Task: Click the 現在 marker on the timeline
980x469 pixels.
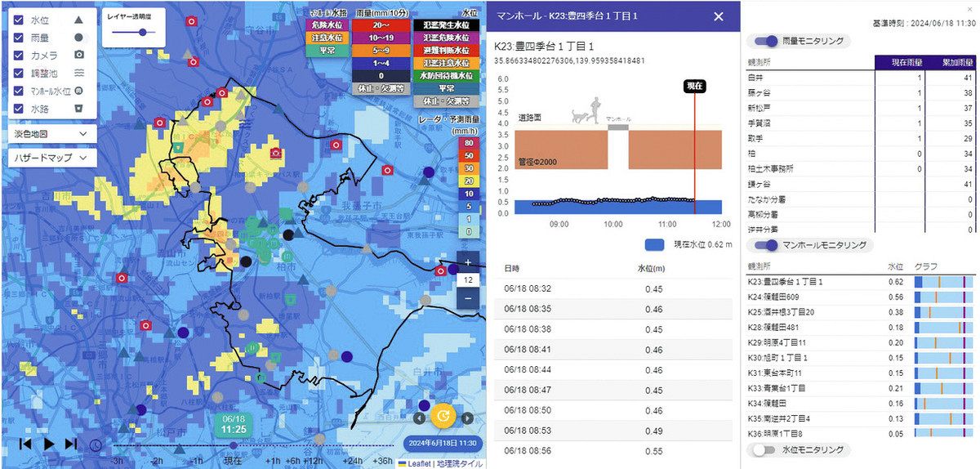Action: click(233, 446)
